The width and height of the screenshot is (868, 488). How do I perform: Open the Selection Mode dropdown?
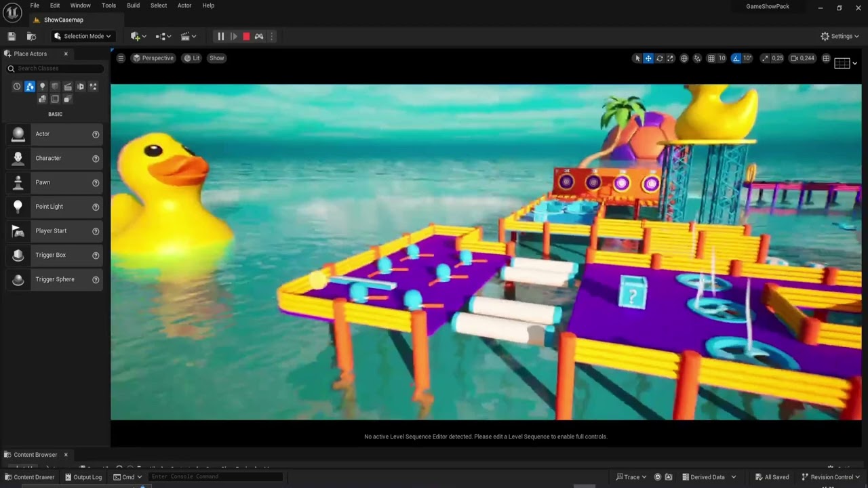[x=82, y=36]
